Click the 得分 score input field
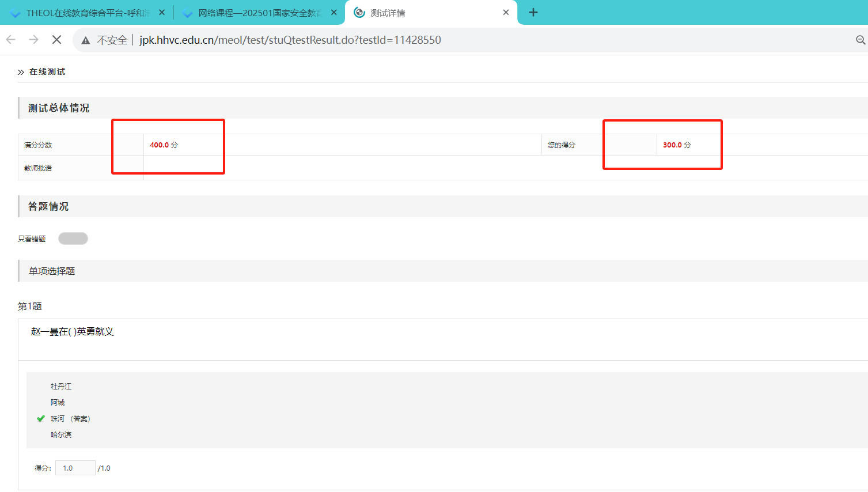868x492 pixels. click(75, 468)
